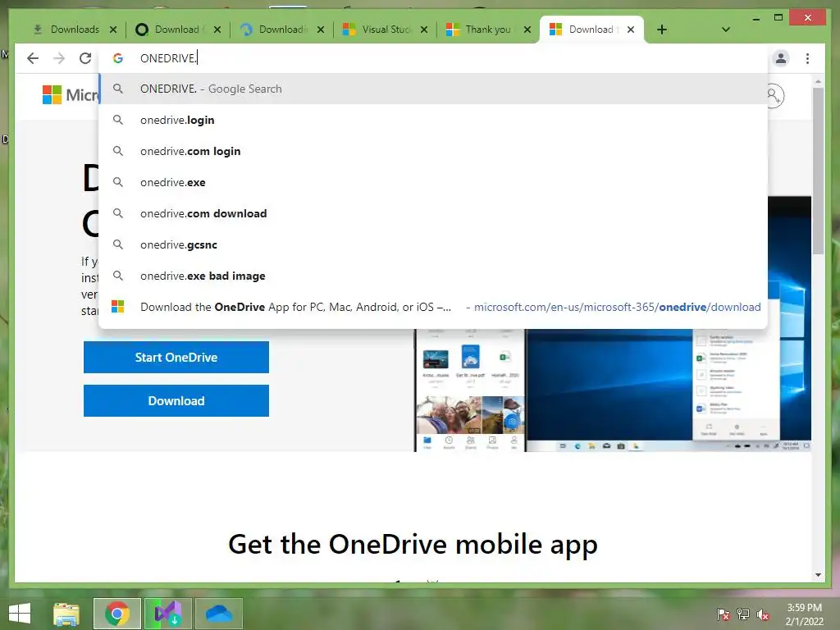Click the Start OneDrive button
Image resolution: width=840 pixels, height=630 pixels.
coord(176,358)
